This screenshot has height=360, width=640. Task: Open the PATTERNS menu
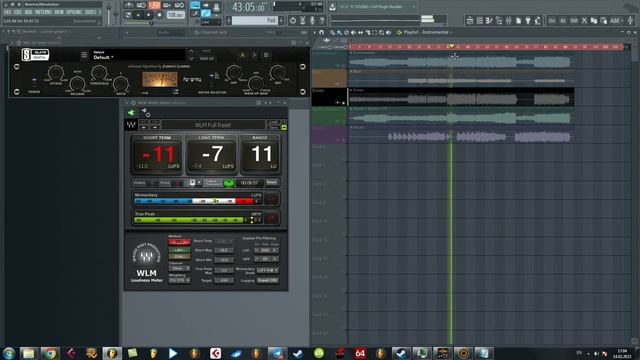43,12
